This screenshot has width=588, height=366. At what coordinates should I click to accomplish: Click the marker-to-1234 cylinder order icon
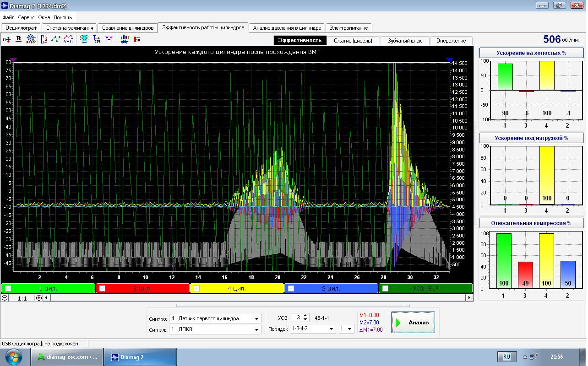(x=97, y=39)
